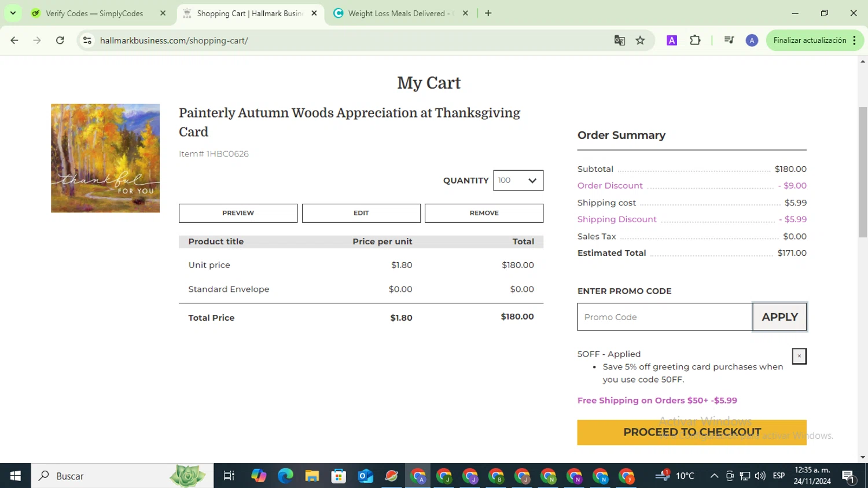Screen dimensions: 868x488
Task: Open the Chrome profile avatar
Action: point(752,41)
